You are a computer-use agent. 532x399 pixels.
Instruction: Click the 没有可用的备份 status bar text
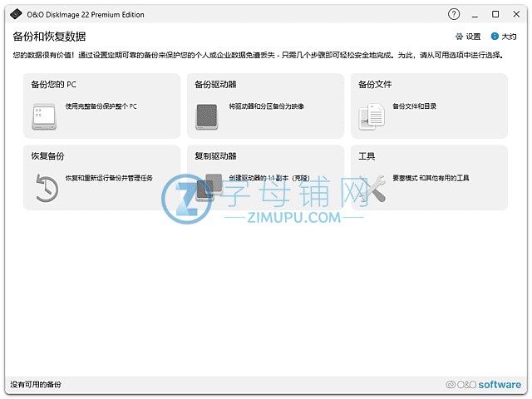(x=36, y=385)
